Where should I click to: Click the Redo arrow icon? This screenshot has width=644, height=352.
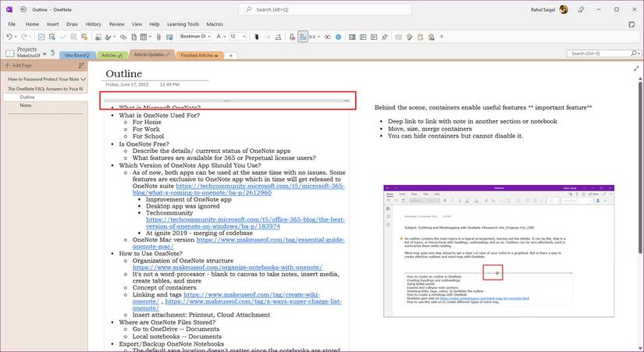(23, 37)
